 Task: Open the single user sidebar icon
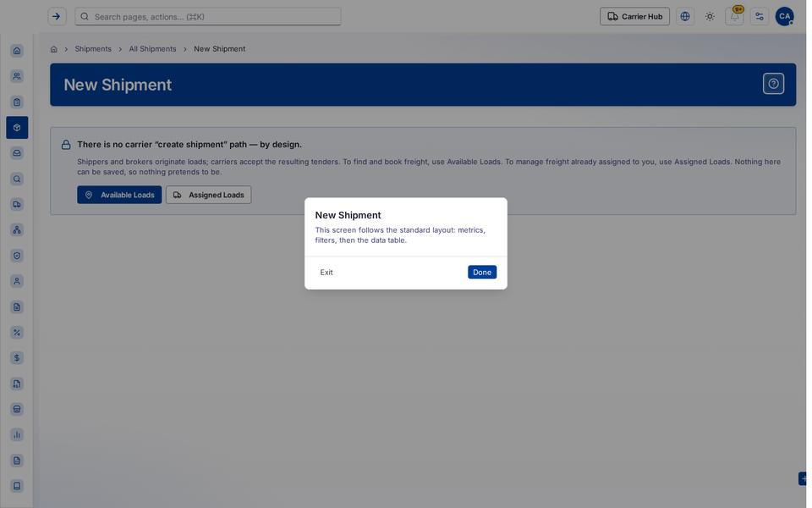[x=17, y=281]
